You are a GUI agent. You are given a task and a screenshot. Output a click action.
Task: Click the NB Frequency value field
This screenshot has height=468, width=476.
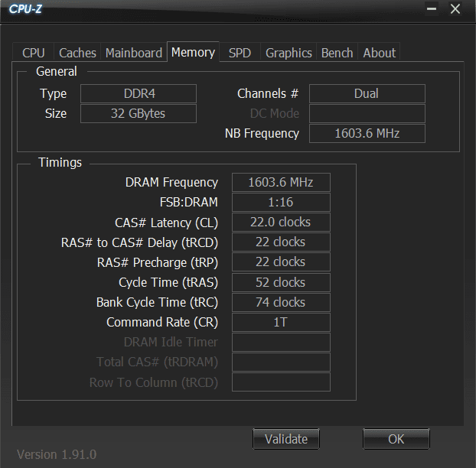coord(367,134)
